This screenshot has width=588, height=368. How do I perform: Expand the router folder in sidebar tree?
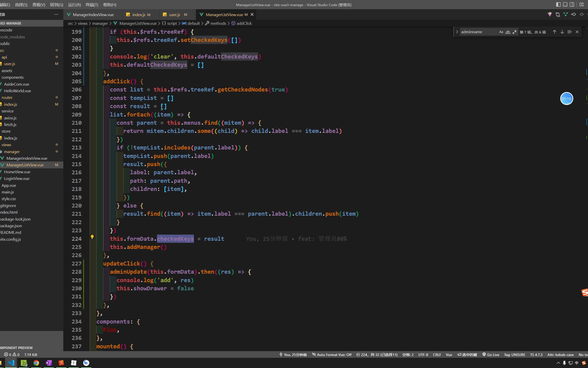[7, 98]
